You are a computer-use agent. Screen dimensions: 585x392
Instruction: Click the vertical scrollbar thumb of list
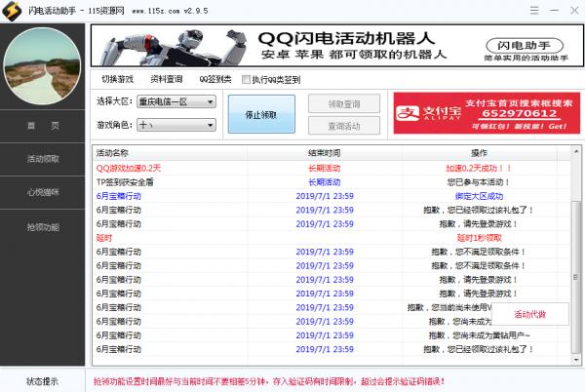tap(576, 277)
